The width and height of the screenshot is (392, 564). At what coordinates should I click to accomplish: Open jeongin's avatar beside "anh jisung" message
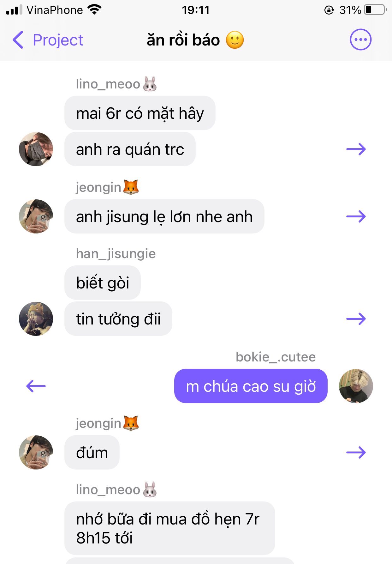tap(36, 216)
